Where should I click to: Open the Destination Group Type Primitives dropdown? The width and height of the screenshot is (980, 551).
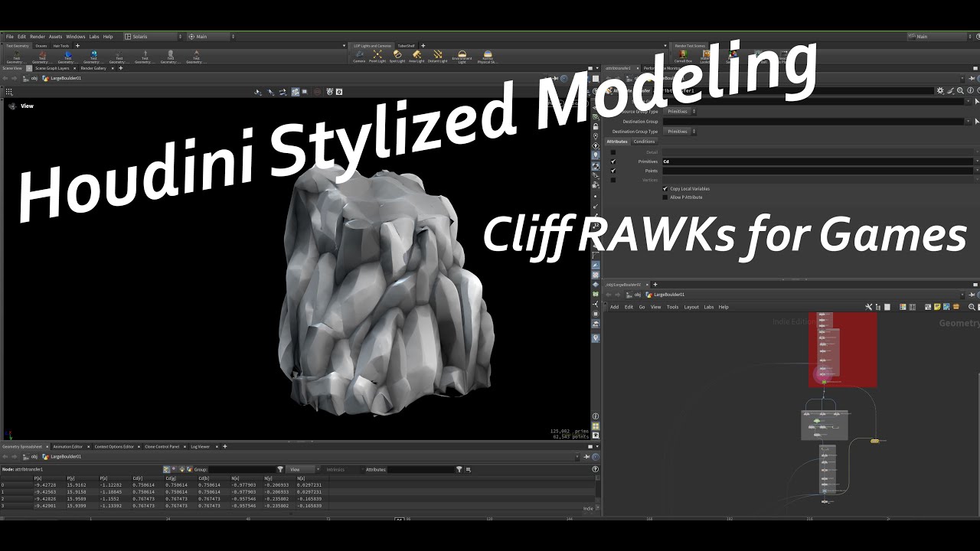click(x=681, y=132)
